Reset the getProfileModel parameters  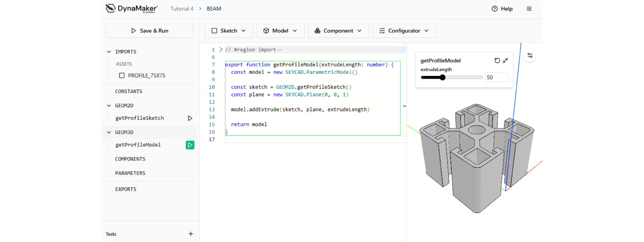coord(497,60)
